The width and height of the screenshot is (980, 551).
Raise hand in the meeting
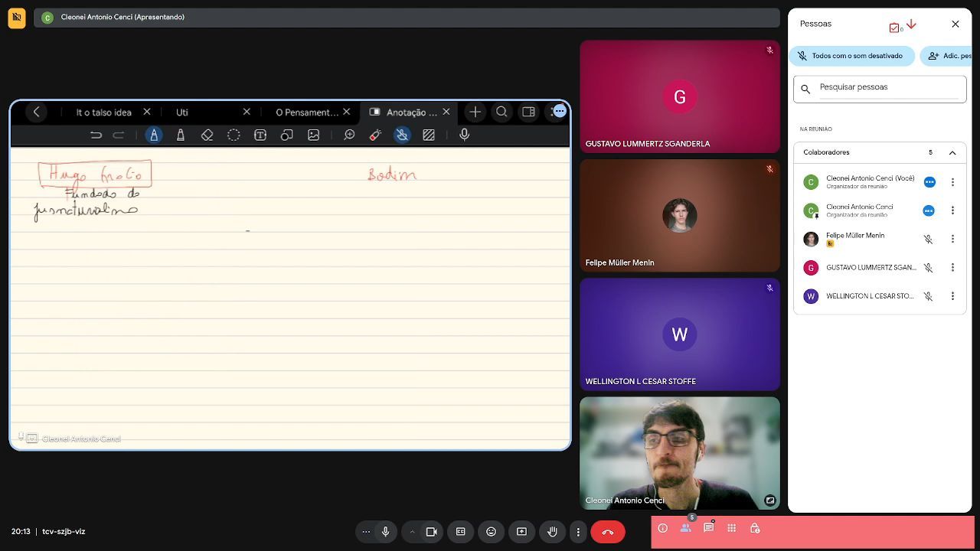point(552,532)
